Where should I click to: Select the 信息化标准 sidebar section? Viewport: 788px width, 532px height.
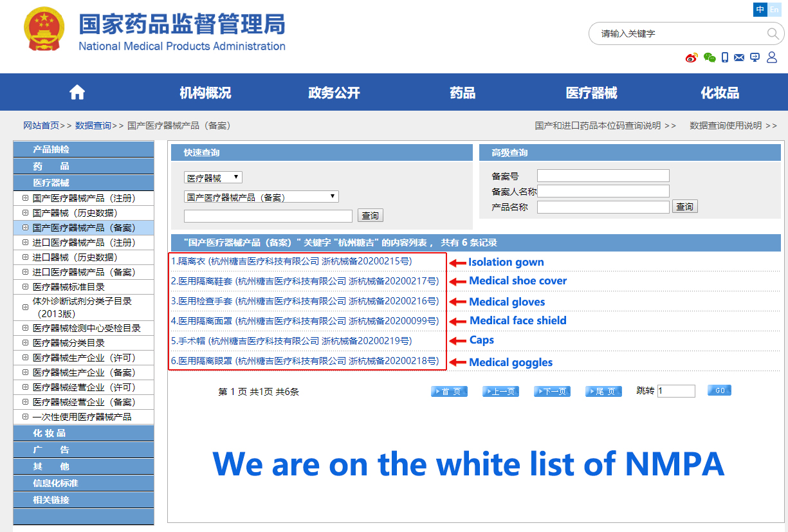pos(84,483)
